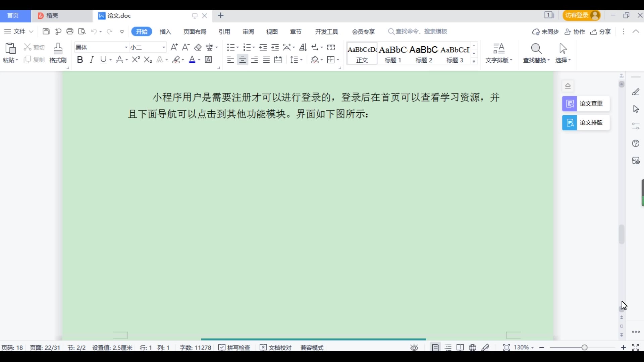644x362 pixels.
Task: Click the 协作 collaborate button
Action: [575, 32]
